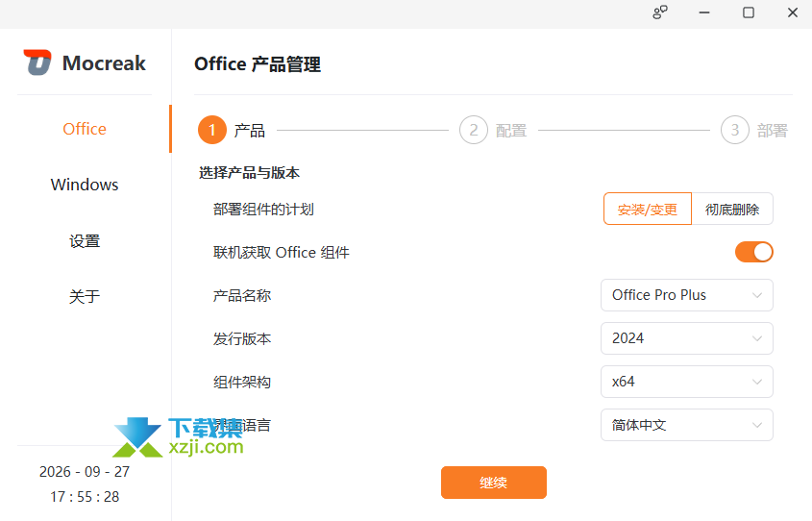This screenshot has height=521, width=812.
Task: Select step 1 产品 in wizard
Action: coord(232,130)
